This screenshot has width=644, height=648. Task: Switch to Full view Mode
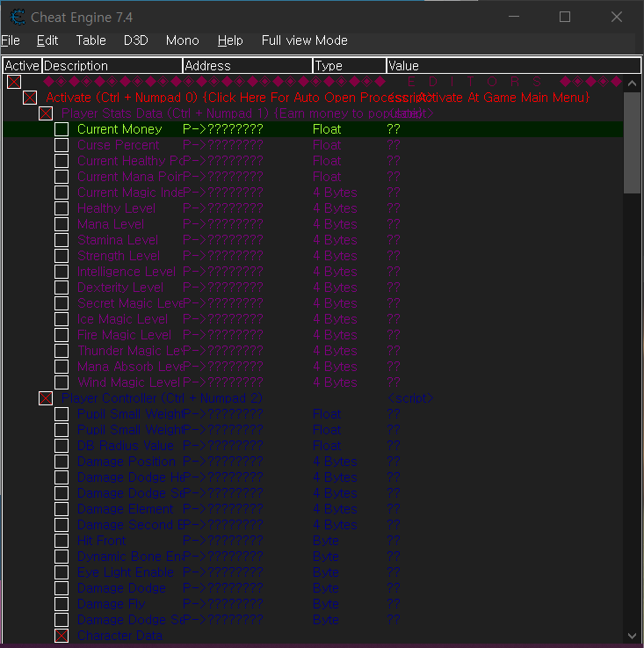(305, 40)
